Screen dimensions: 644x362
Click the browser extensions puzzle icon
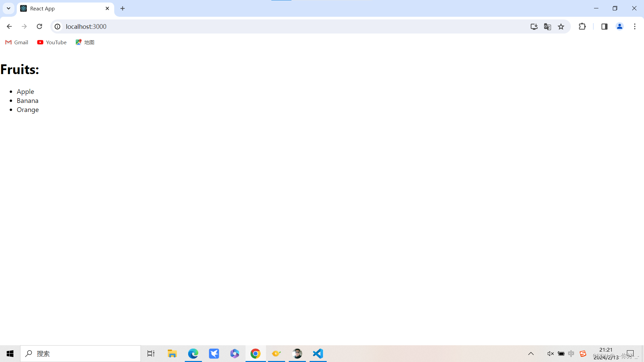point(582,26)
